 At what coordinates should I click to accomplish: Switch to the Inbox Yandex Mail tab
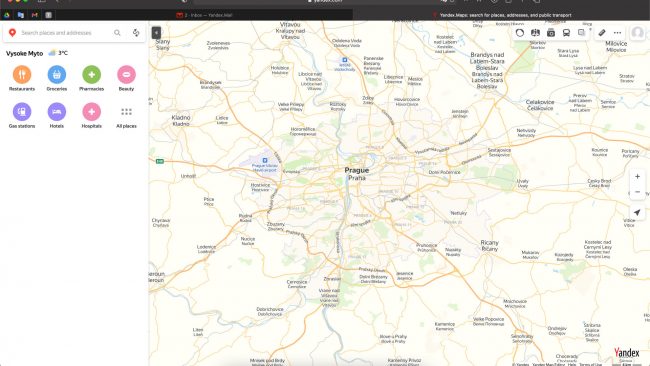204,15
